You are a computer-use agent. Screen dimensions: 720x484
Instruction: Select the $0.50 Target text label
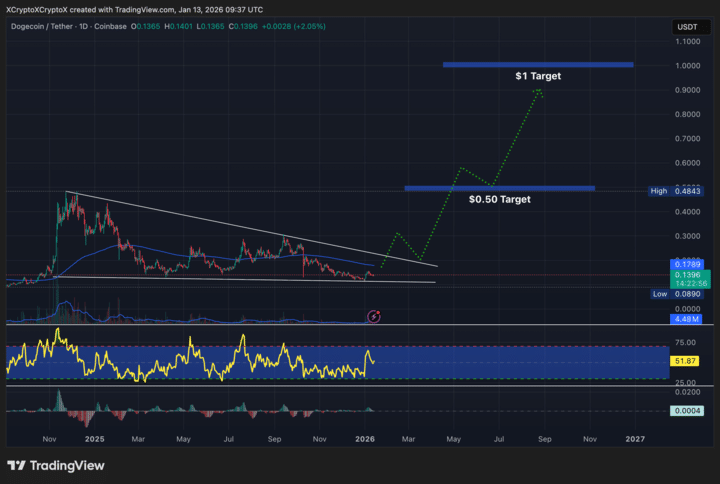499,199
